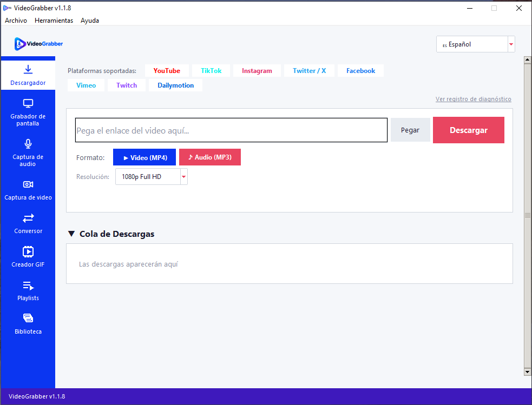This screenshot has height=405, width=532.
Task: Open the Ayuda menu
Action: pyautogui.click(x=90, y=21)
